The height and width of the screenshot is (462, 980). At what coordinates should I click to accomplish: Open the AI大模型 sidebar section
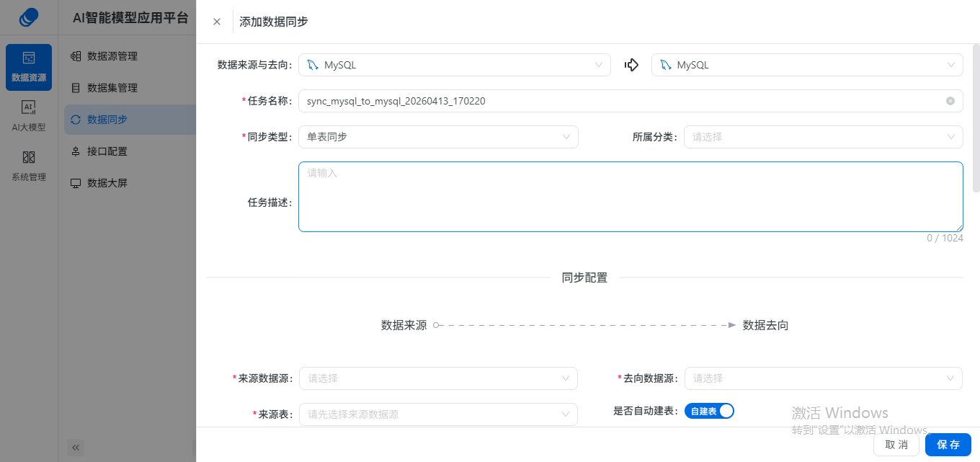pyautogui.click(x=29, y=117)
